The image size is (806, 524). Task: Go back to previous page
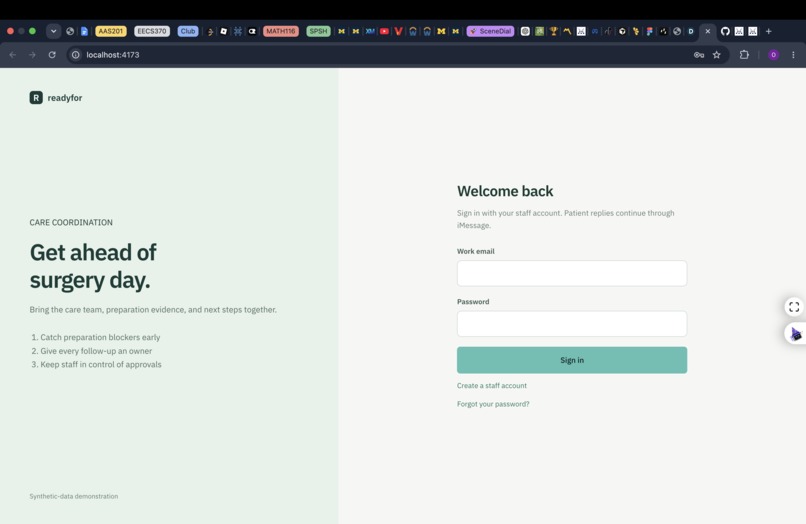pyautogui.click(x=13, y=55)
